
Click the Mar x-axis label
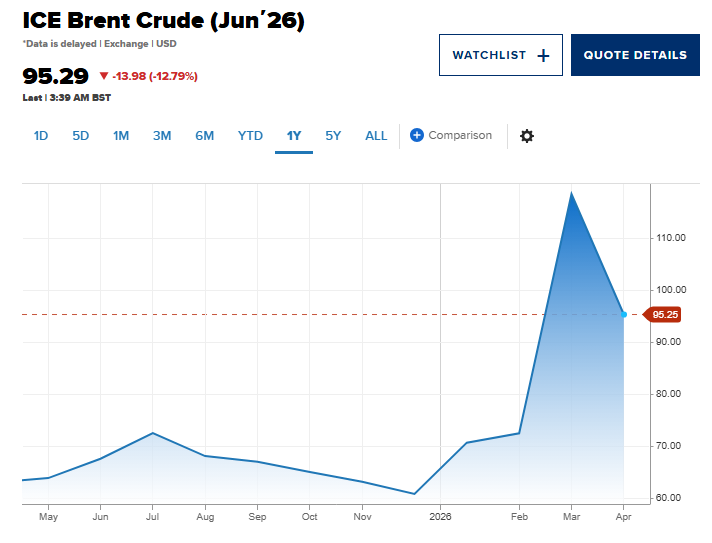571,517
